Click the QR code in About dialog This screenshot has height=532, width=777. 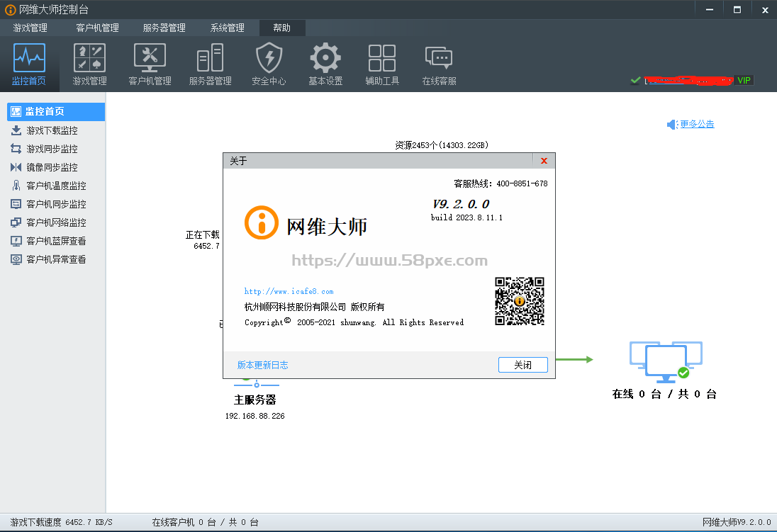click(520, 301)
